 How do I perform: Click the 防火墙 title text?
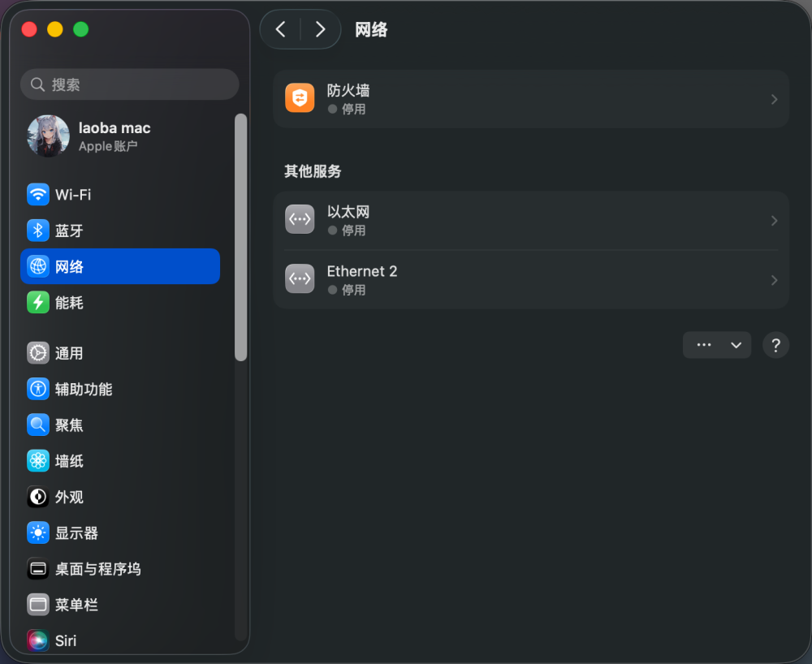click(x=348, y=91)
